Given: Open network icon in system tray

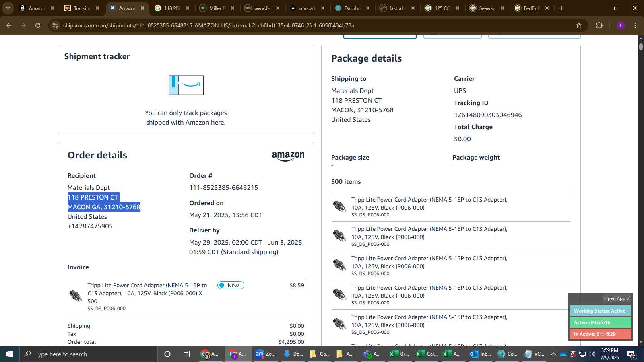Looking at the screenshot, I should click(x=582, y=354).
